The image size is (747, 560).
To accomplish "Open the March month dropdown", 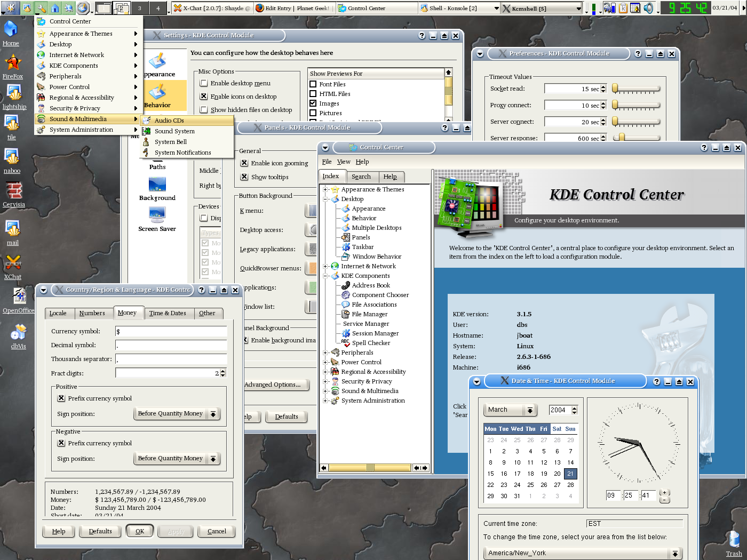I will tap(510, 410).
